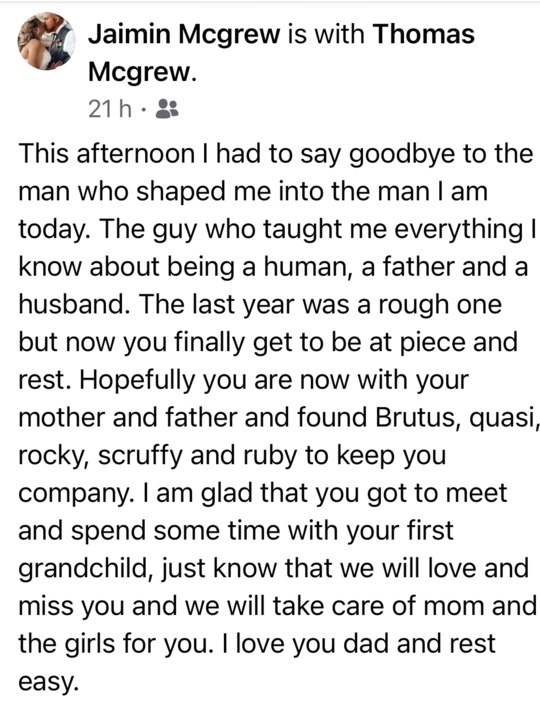Click the word 'everything' in the post
This screenshot has height=708, width=540.
[458, 230]
